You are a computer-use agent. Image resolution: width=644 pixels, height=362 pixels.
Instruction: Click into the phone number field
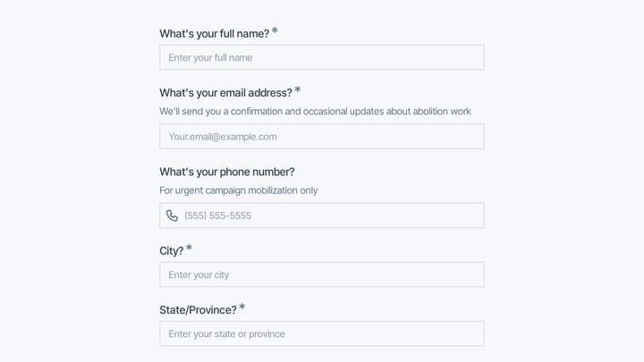(322, 215)
